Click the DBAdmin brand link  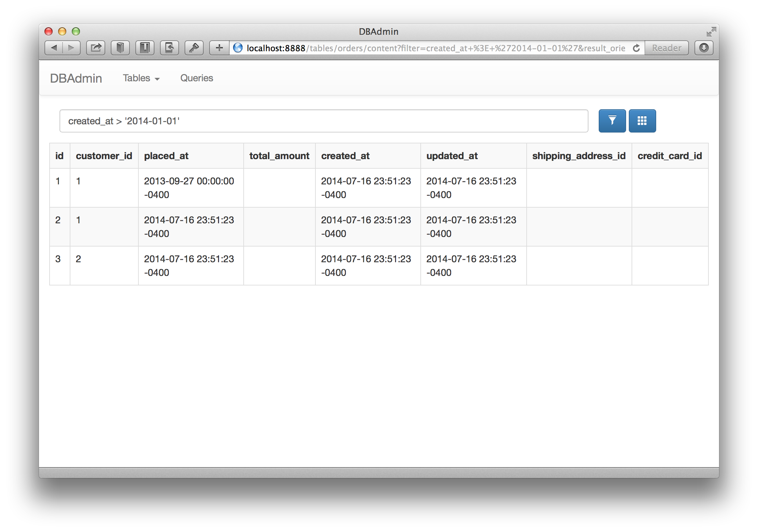(76, 78)
